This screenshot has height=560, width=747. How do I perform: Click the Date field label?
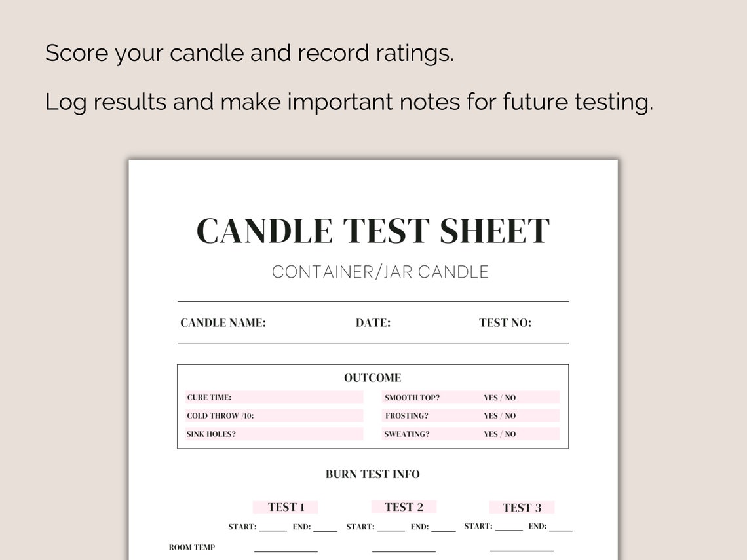coord(373,323)
